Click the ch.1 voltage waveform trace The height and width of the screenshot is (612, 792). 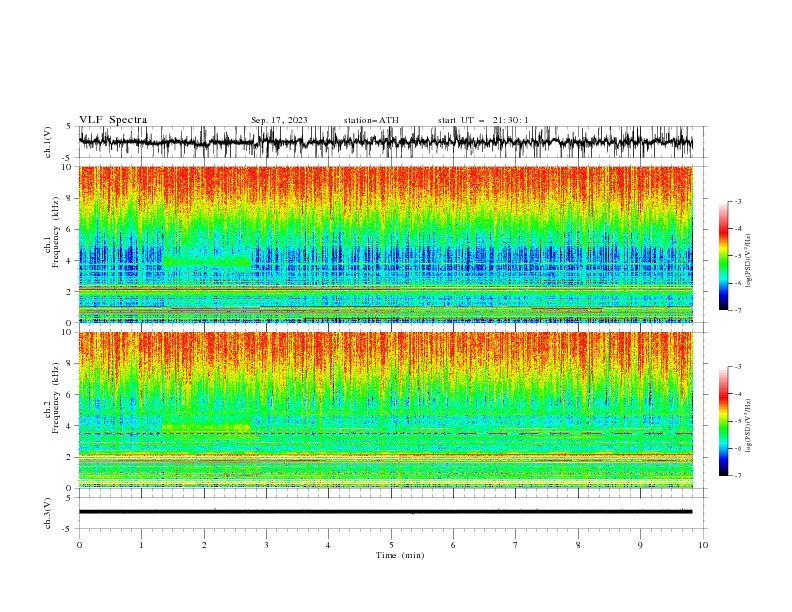385,142
